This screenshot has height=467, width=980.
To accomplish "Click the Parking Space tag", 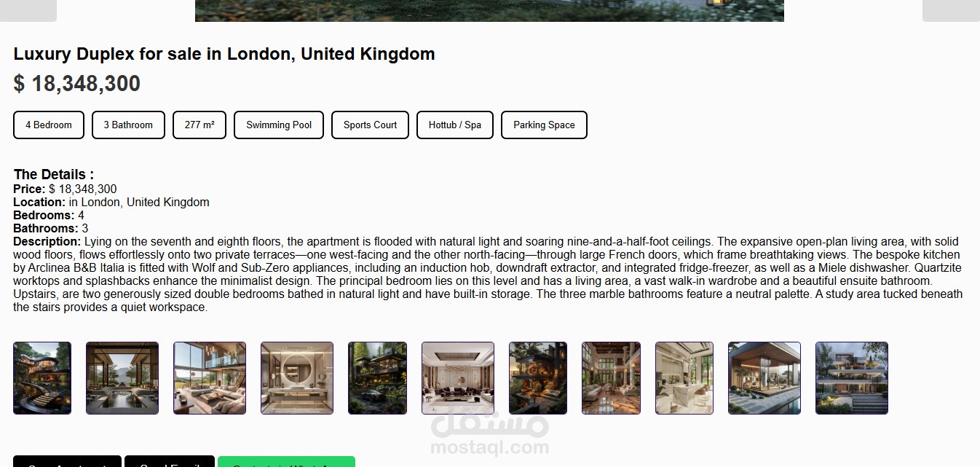I will pos(544,125).
